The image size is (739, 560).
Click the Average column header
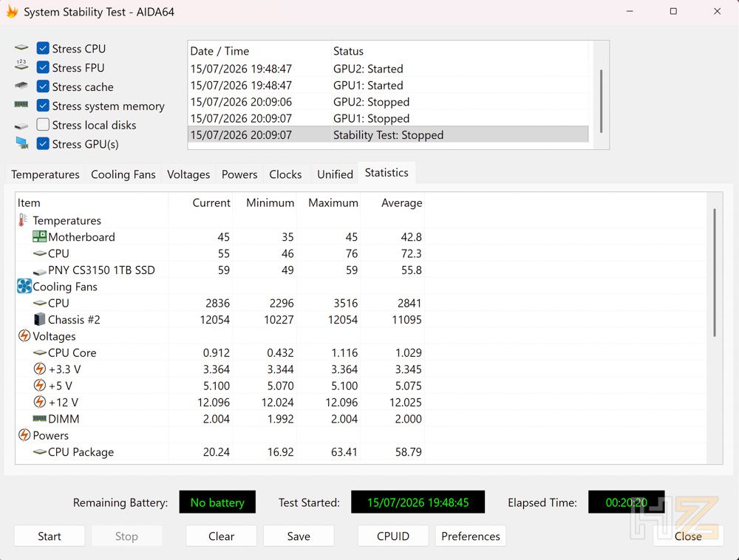pyautogui.click(x=392, y=202)
